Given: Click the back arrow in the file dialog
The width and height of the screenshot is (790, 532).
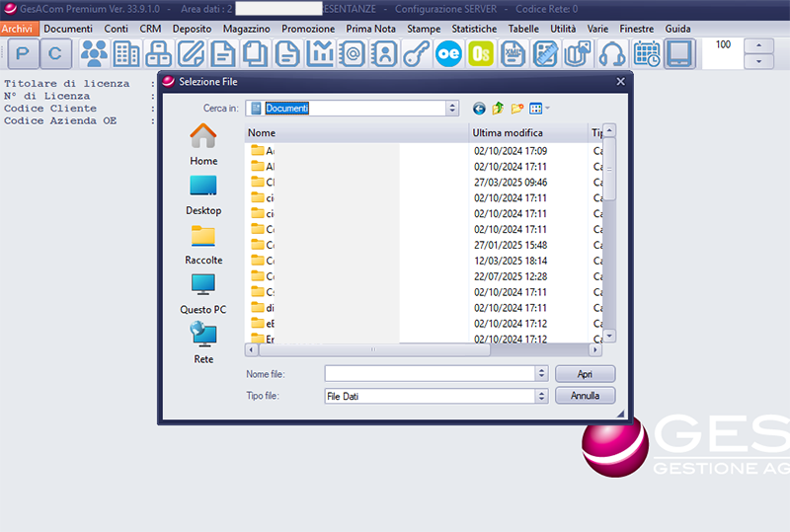Looking at the screenshot, I should pyautogui.click(x=480, y=109).
